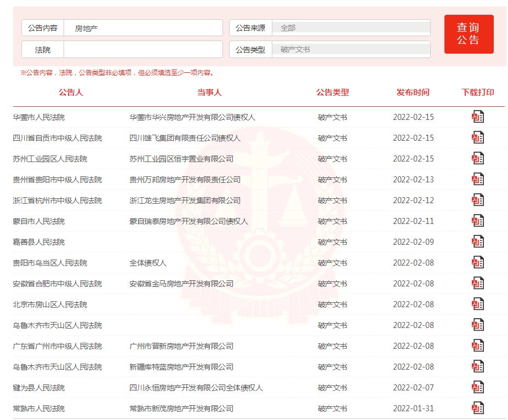Click date 2022-02-12 in the list
508x420 pixels.
point(413,200)
